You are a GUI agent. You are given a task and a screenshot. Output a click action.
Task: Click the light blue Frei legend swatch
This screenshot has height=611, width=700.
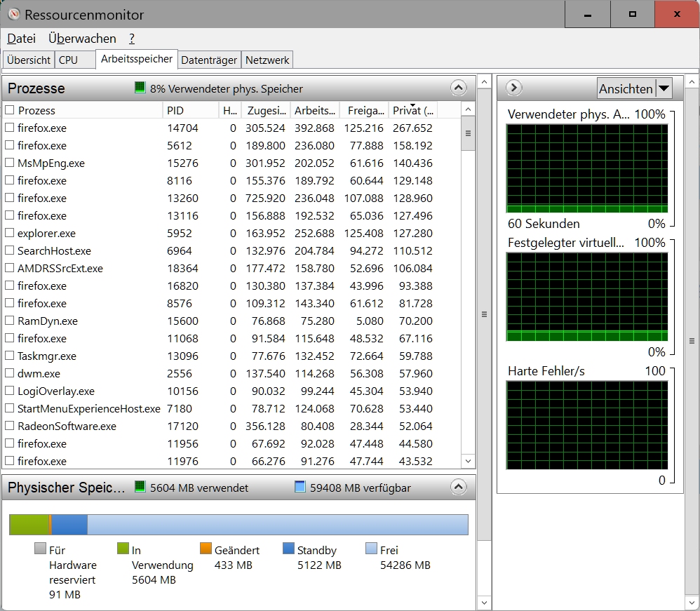(371, 548)
